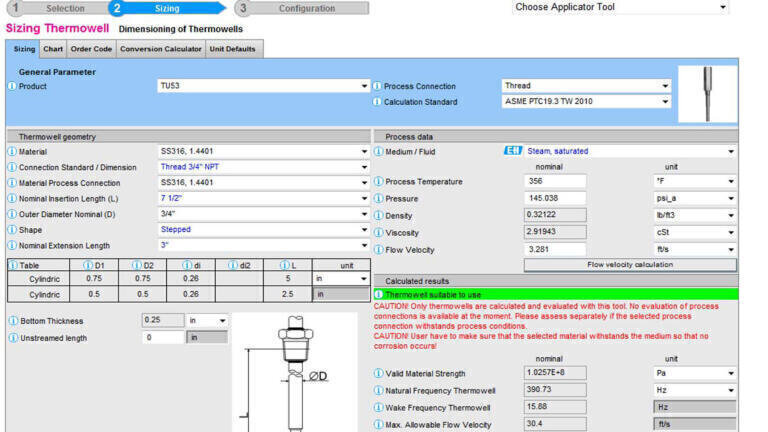The width and height of the screenshot is (768, 432).
Task: Open the Natural Frequency Hz unit dropdown
Action: tap(695, 390)
